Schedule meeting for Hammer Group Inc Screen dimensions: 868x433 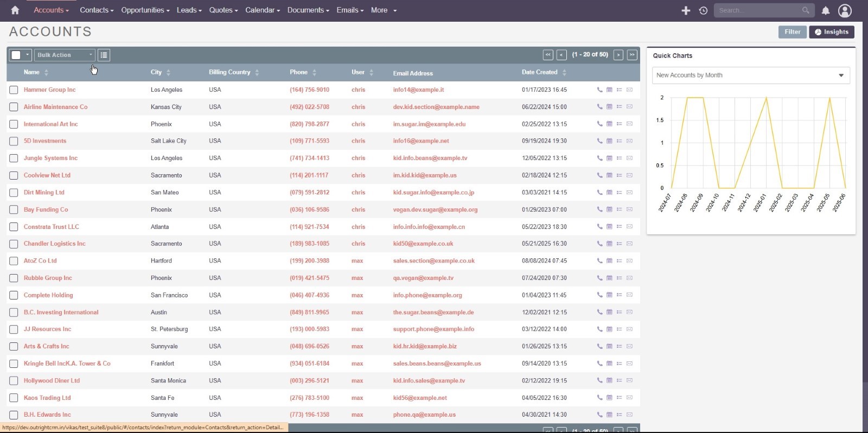609,90
